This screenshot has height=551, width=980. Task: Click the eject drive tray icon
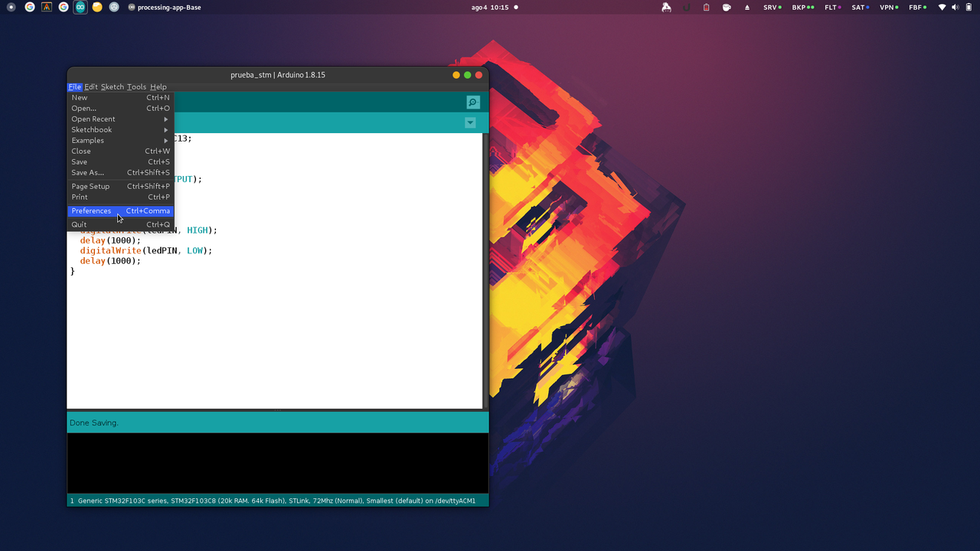tap(747, 7)
